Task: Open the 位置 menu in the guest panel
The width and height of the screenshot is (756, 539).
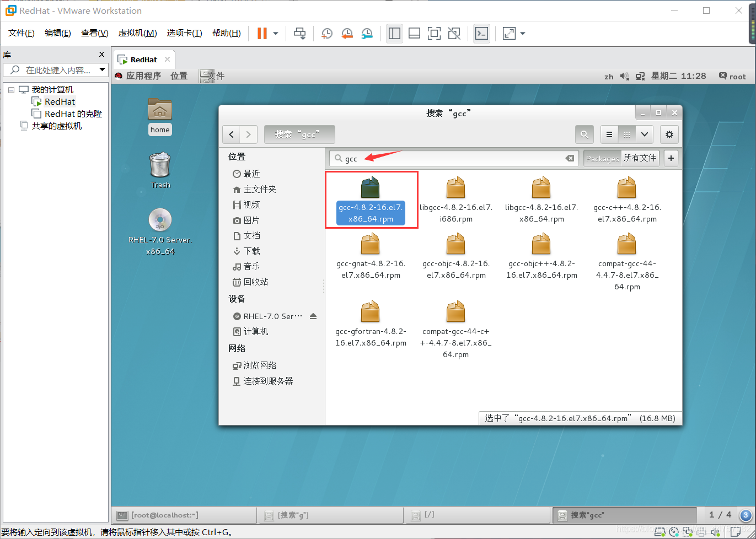Action: pyautogui.click(x=179, y=76)
